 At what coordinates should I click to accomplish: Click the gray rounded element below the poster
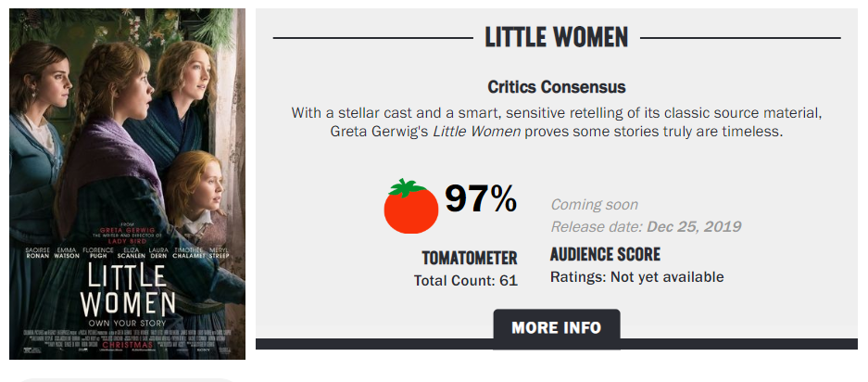(x=127, y=378)
